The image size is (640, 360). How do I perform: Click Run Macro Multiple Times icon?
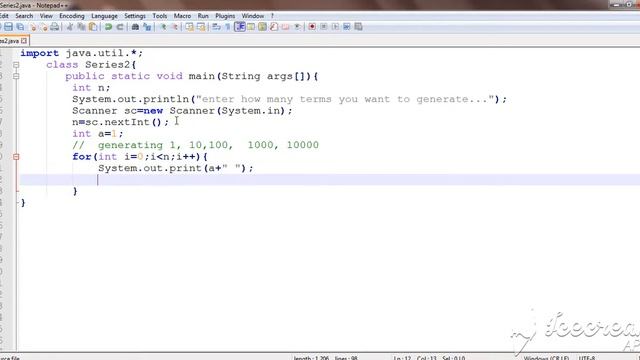[347, 27]
